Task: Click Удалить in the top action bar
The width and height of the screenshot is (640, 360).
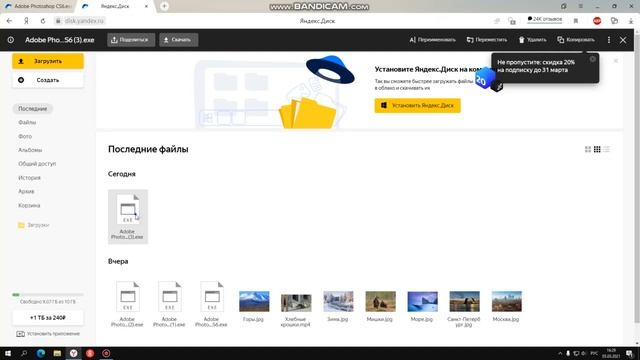Action: click(533, 40)
